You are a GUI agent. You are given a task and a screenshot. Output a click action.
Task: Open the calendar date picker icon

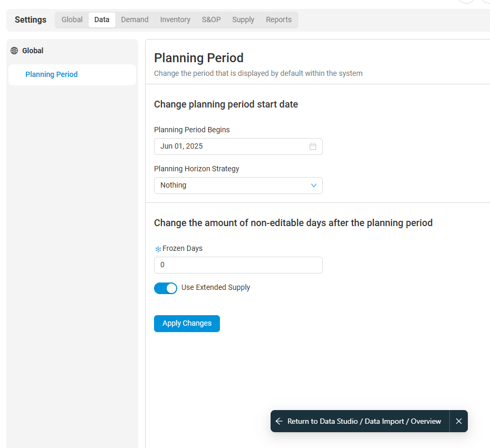[313, 147]
